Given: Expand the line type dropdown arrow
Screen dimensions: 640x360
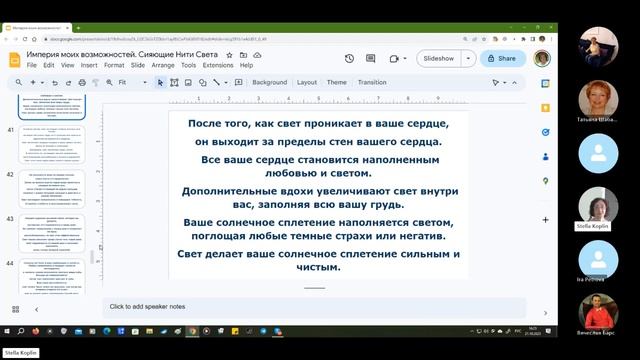Looking at the screenshot, I should pos(226,82).
